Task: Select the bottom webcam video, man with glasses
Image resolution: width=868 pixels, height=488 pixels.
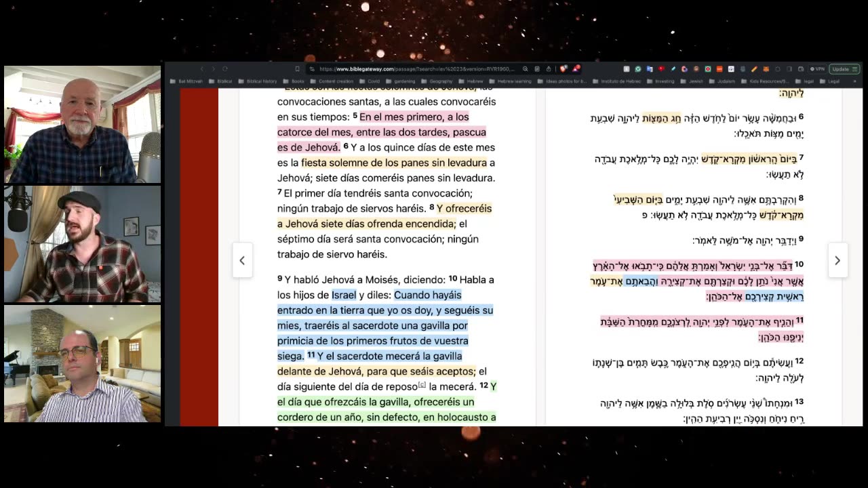Action: (82, 364)
